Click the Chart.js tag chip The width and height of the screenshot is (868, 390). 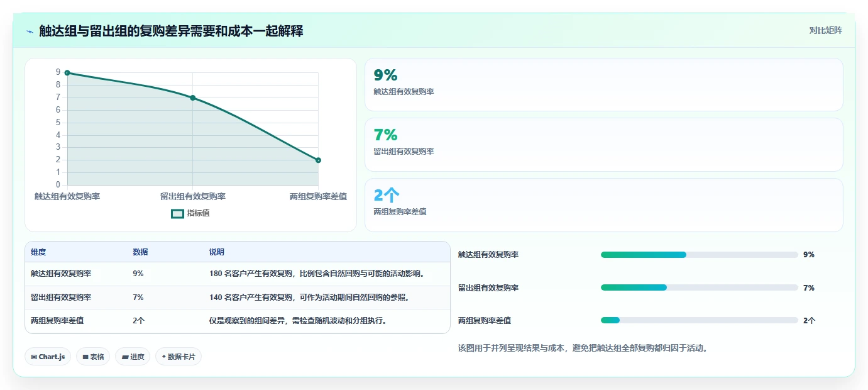(48, 357)
